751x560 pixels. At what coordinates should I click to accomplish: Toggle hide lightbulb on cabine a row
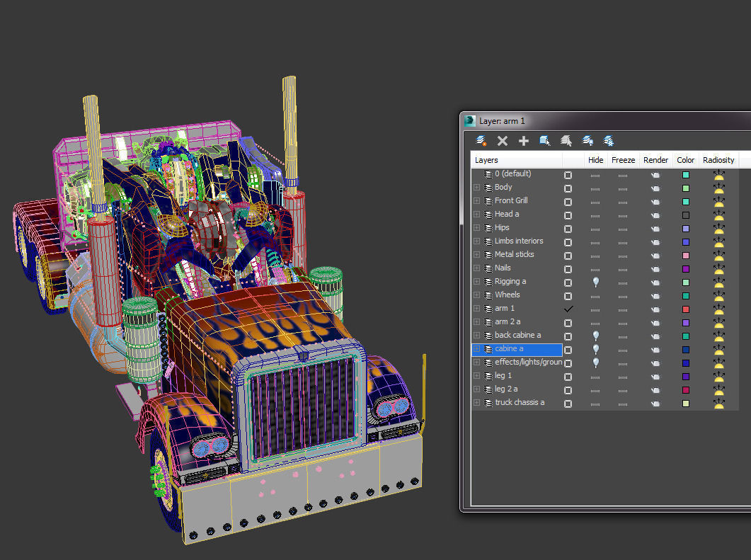[x=595, y=349]
